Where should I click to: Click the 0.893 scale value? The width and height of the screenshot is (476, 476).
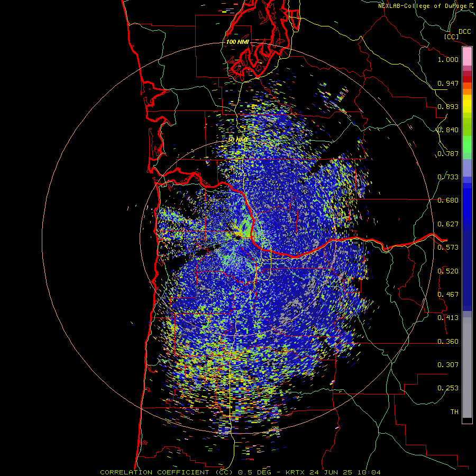pos(448,106)
